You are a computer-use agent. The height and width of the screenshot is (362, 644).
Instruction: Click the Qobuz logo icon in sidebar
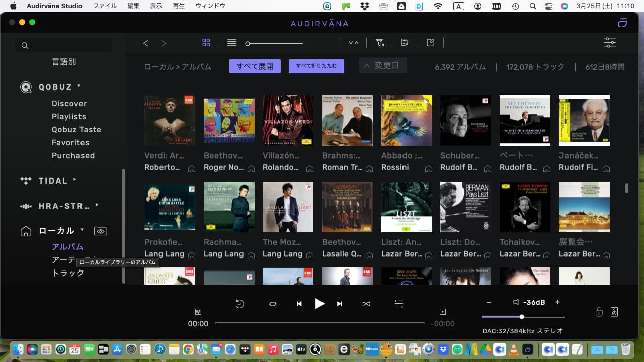pyautogui.click(x=26, y=87)
